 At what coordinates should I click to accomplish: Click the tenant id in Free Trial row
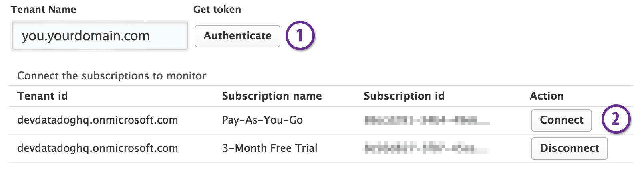tap(97, 148)
